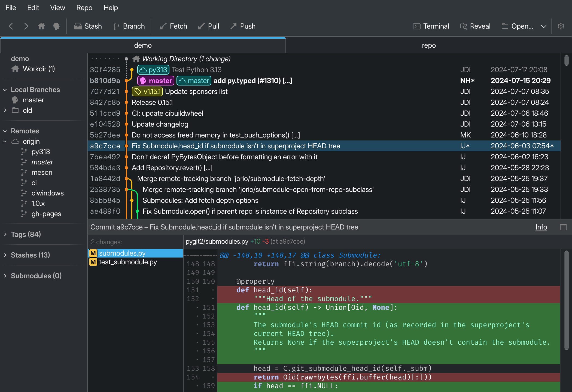The width and height of the screenshot is (572, 392).
Task: Select commit 8427c85 Release 0.15.1
Action: click(324, 102)
